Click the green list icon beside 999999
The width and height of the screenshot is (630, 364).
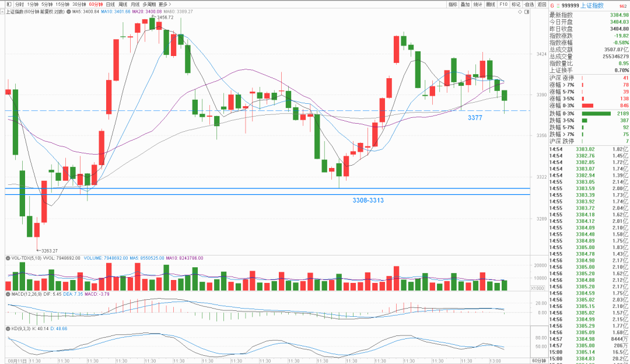(x=558, y=6)
